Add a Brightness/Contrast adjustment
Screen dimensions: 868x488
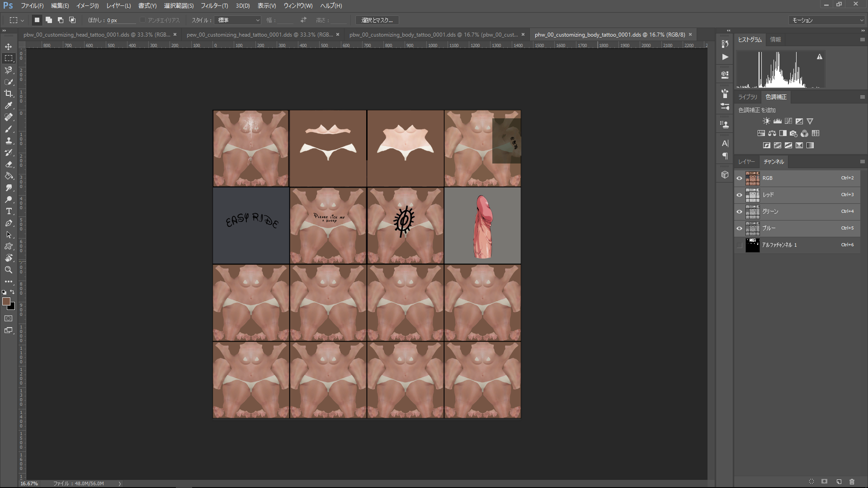pyautogui.click(x=766, y=121)
